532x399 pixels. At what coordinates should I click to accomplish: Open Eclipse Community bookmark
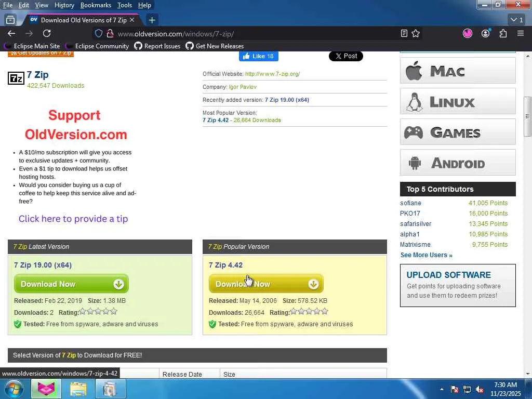[97, 46]
